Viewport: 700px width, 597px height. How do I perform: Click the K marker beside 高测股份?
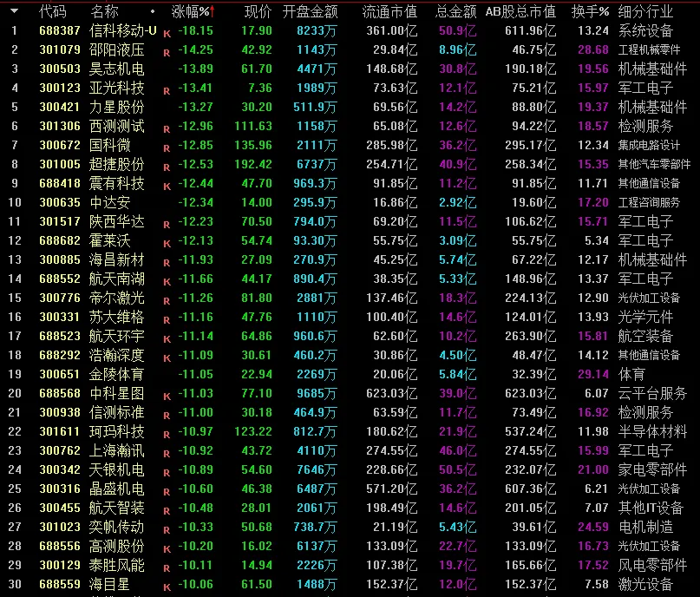coord(167,549)
